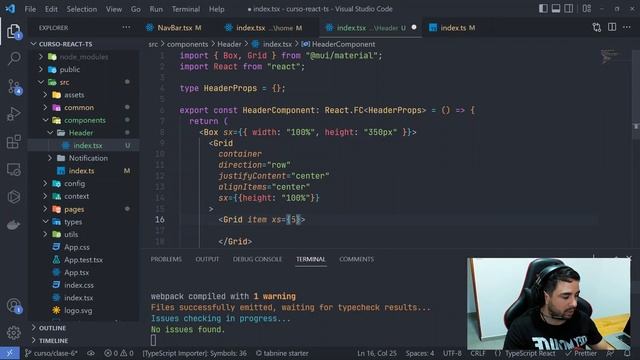This screenshot has height=360, width=640.
Task: Open the Accounts menu icon
Action: pos(14,306)
